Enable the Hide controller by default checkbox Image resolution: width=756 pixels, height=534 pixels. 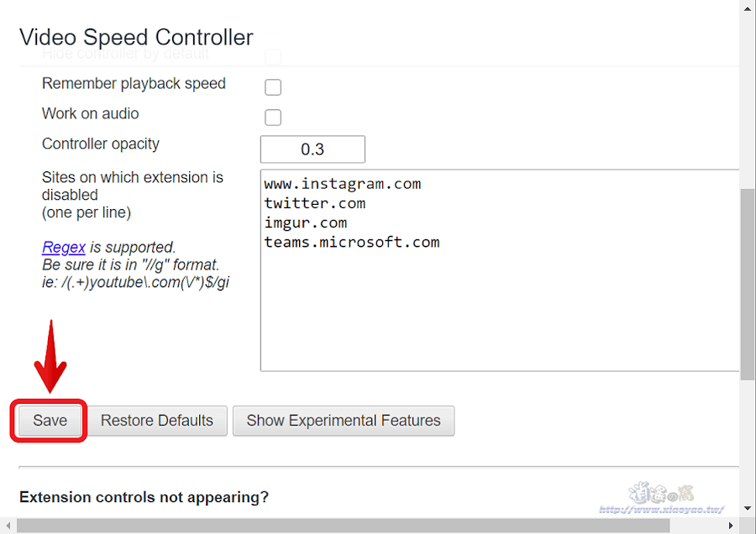click(272, 56)
